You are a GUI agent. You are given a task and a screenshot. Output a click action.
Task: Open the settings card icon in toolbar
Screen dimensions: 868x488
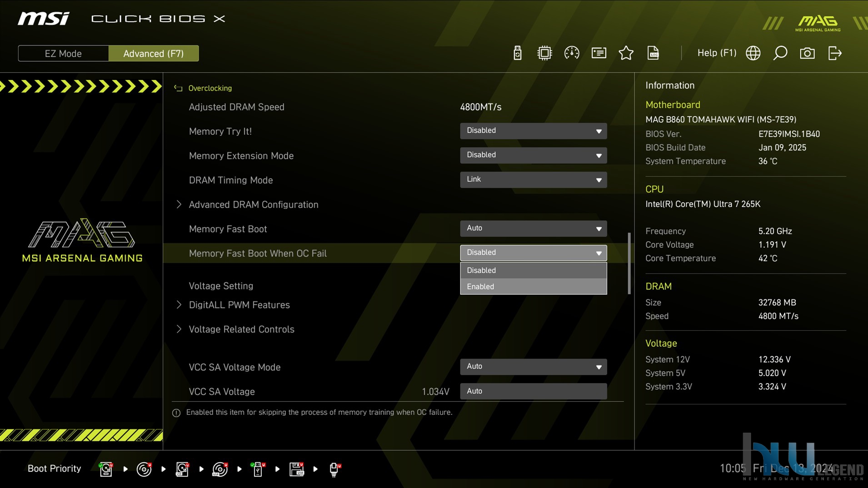click(x=599, y=53)
